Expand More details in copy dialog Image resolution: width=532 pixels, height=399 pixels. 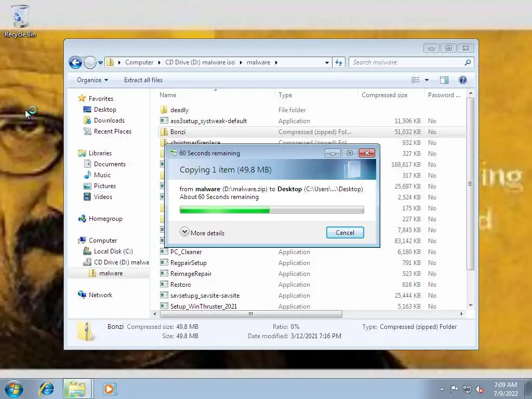click(x=202, y=233)
